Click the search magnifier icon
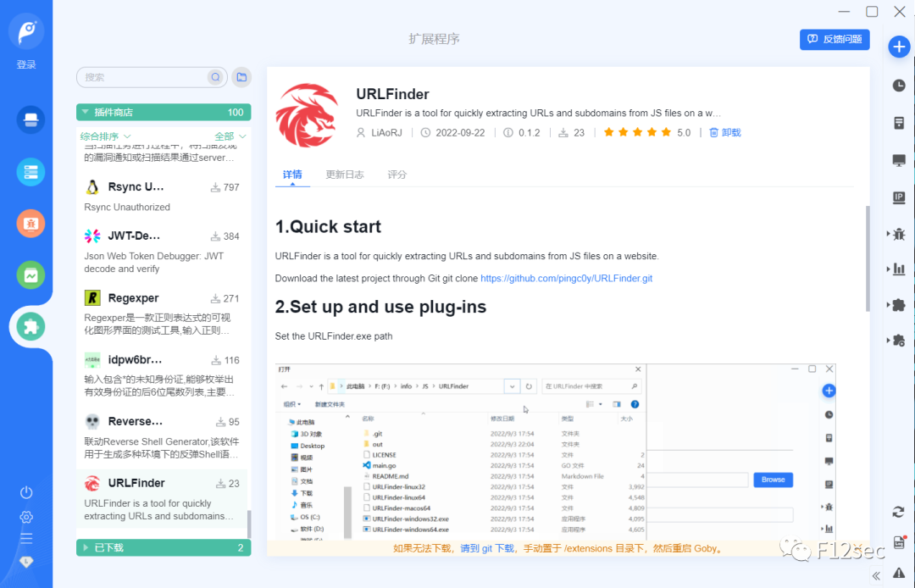The height and width of the screenshot is (588, 915). pyautogui.click(x=215, y=77)
